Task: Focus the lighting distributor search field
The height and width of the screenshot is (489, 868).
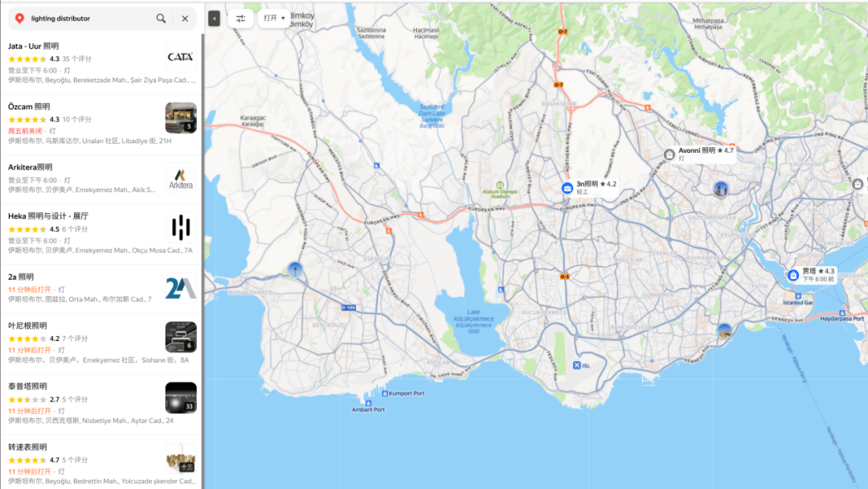Action: pyautogui.click(x=88, y=18)
